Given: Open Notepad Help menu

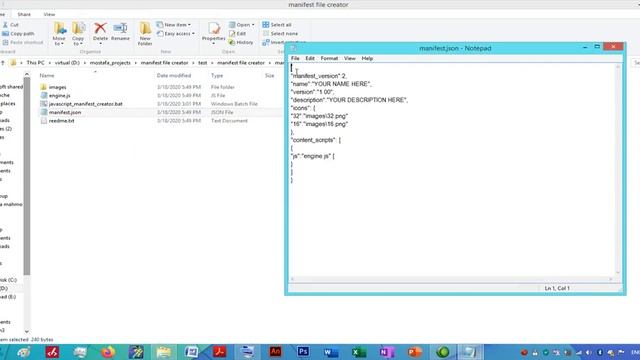Looking at the screenshot, I should (x=367, y=58).
